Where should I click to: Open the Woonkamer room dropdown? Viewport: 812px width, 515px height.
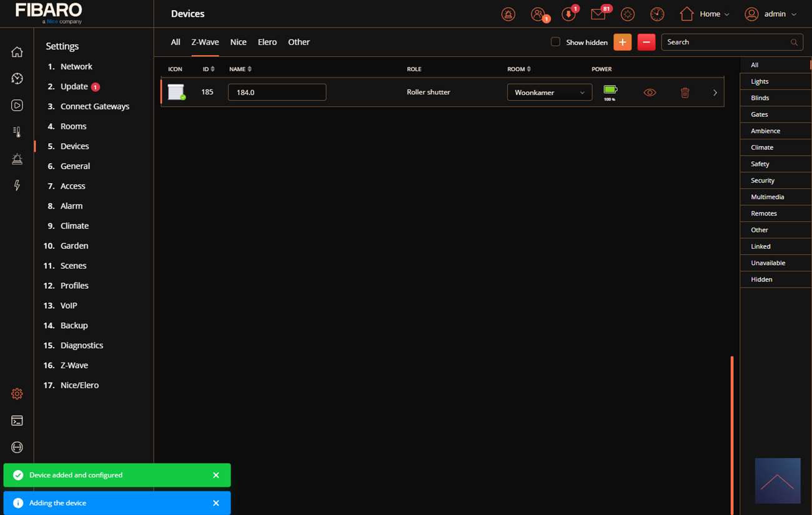click(x=549, y=92)
